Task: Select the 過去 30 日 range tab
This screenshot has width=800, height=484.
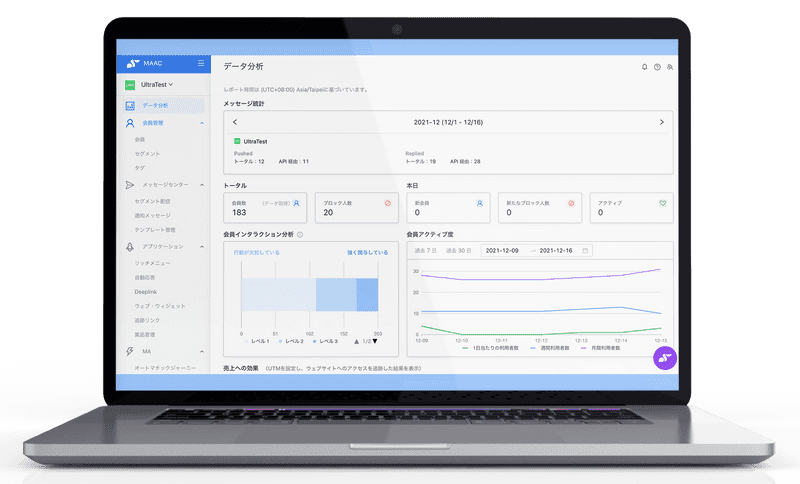Action: [458, 250]
